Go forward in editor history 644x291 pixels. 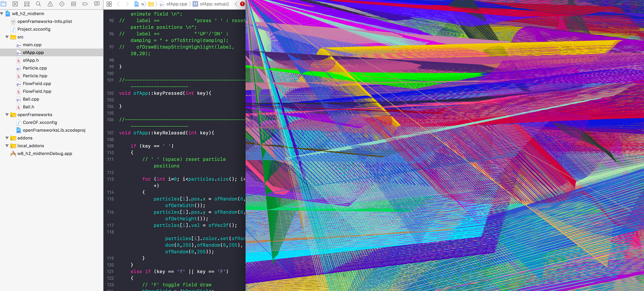click(x=127, y=4)
